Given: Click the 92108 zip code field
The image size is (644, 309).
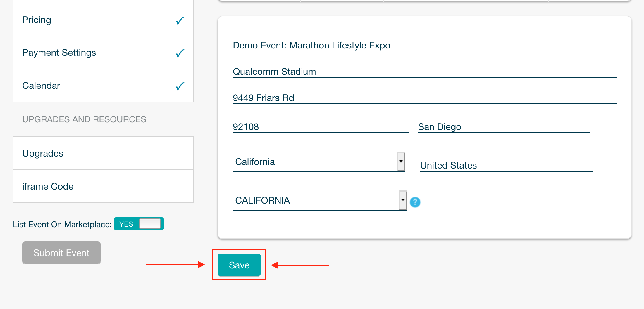Looking at the screenshot, I should click(x=321, y=127).
